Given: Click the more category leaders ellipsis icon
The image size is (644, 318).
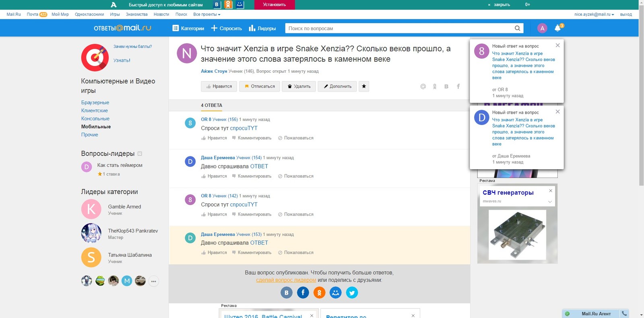Looking at the screenshot, I should coord(154,281).
